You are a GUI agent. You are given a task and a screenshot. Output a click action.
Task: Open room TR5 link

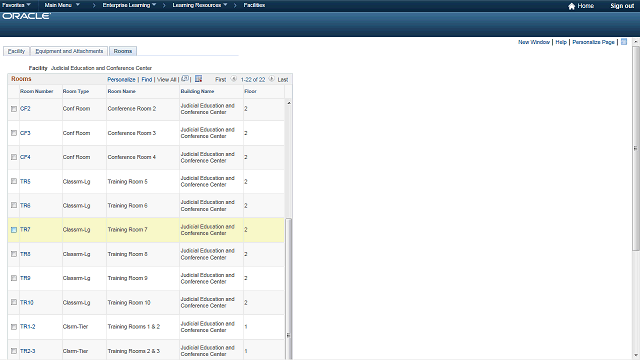(25, 181)
